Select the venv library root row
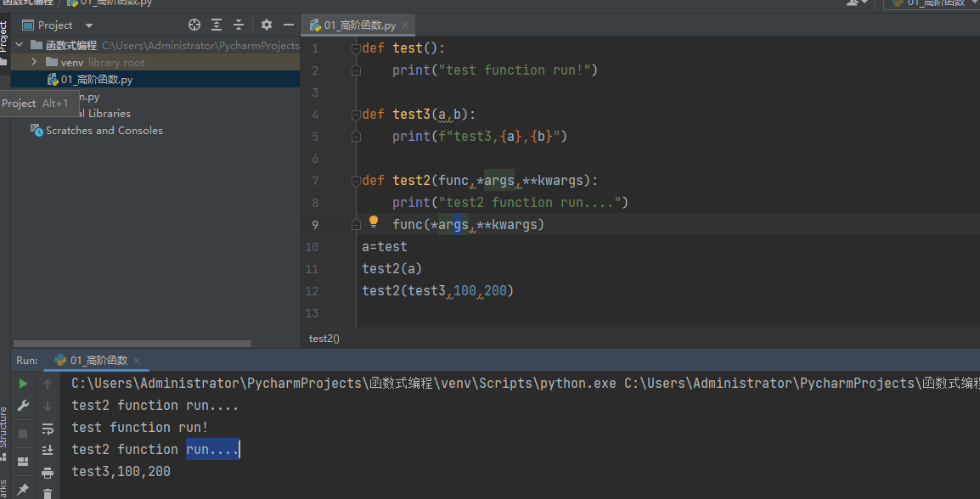Viewport: 980px width, 499px height. pyautogui.click(x=155, y=63)
